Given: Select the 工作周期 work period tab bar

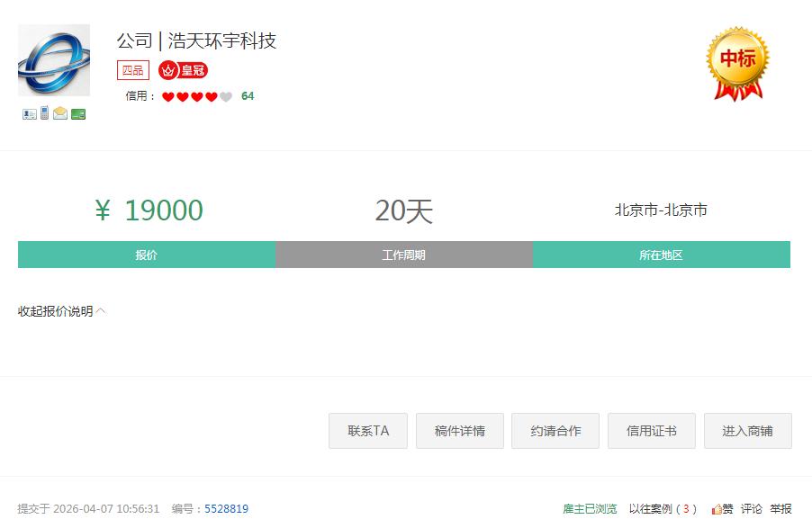Looking at the screenshot, I should (x=404, y=255).
